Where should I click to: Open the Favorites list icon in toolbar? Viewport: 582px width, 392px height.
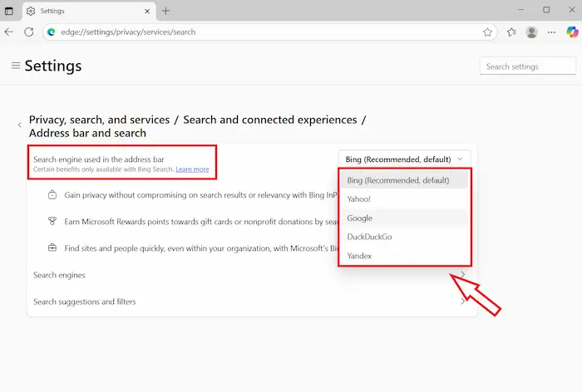[x=511, y=32]
